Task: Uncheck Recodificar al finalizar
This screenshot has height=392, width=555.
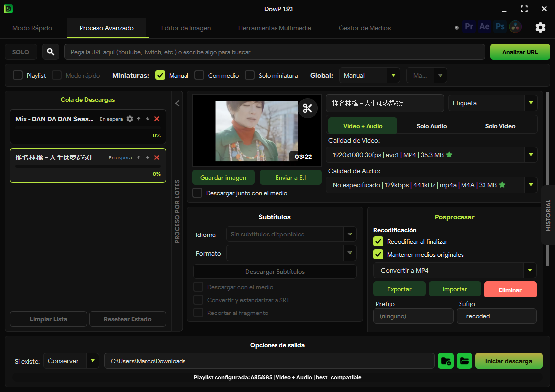Action: [x=378, y=242]
